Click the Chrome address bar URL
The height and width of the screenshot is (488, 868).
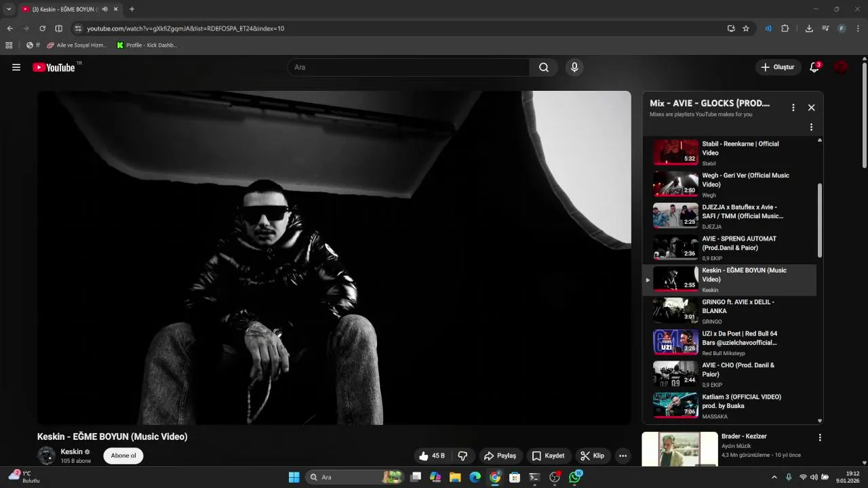185,28
